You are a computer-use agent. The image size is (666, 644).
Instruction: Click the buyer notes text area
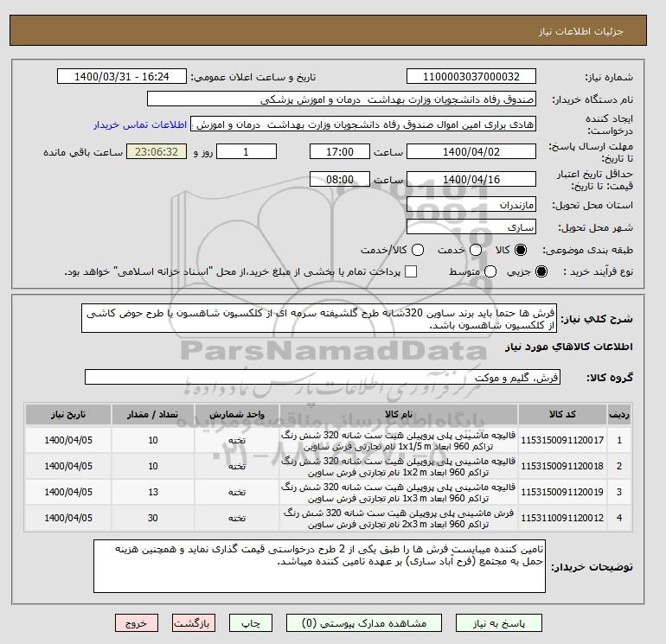coord(319,566)
